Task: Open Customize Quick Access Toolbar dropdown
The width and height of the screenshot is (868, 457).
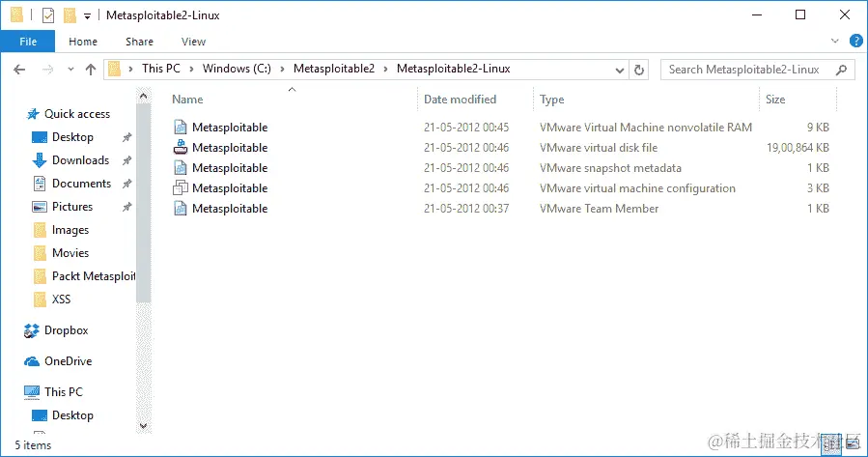Action: (87, 16)
